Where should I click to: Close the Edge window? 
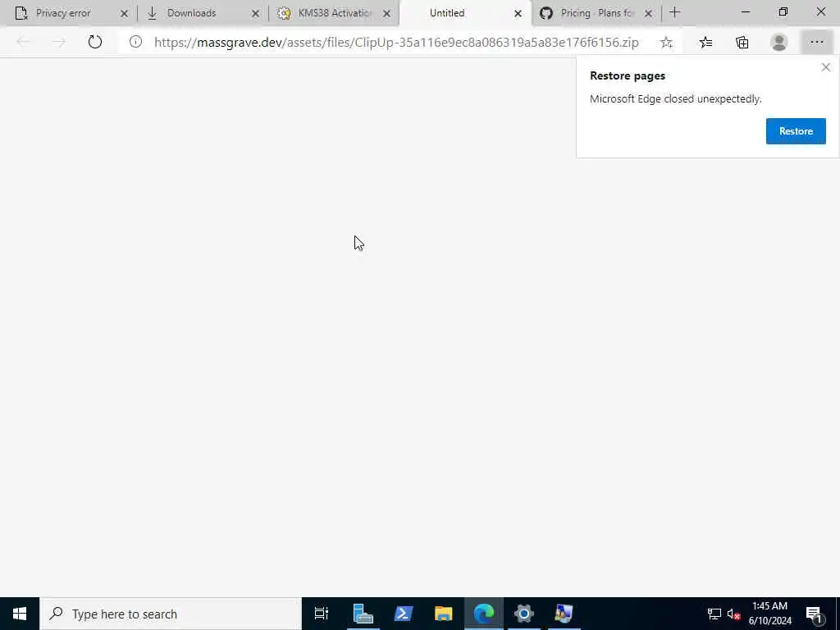(820, 12)
